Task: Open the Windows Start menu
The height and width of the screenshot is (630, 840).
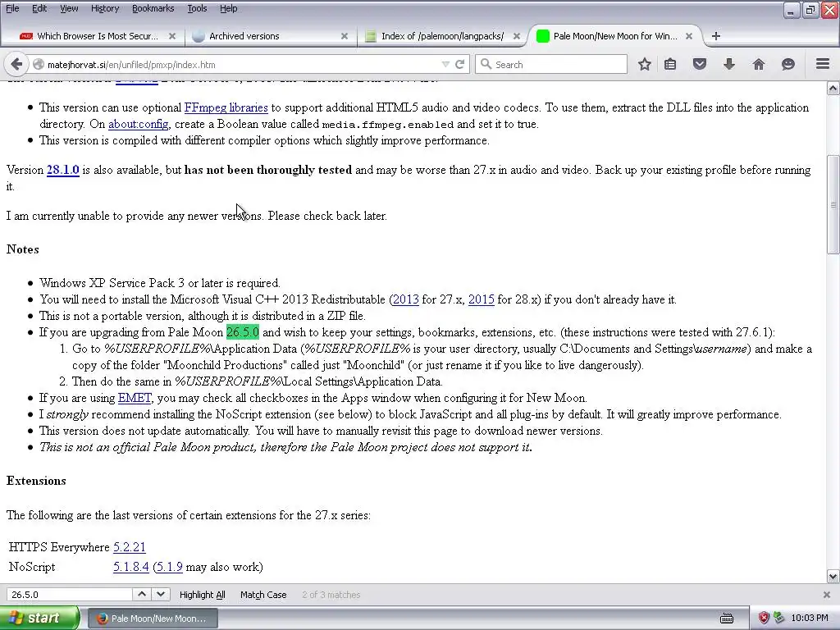Action: click(x=39, y=619)
